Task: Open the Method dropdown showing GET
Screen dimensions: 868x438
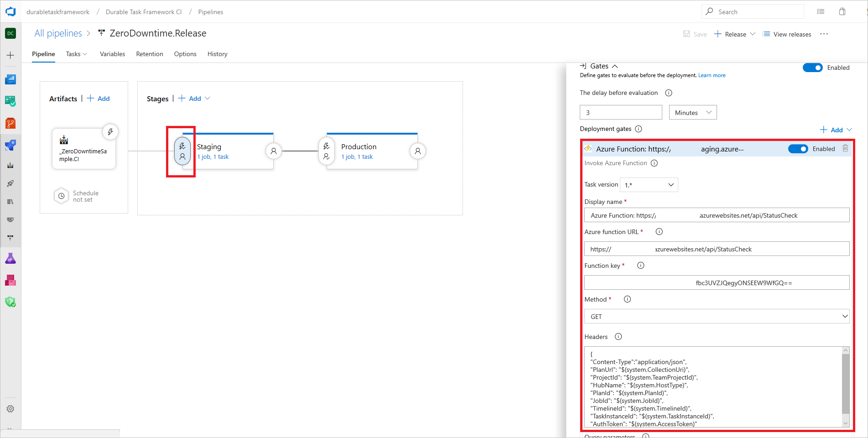Action: [716, 316]
